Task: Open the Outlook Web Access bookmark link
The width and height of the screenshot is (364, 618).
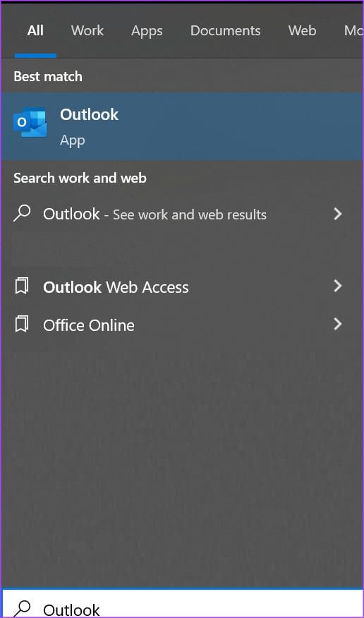Action: tap(182, 286)
